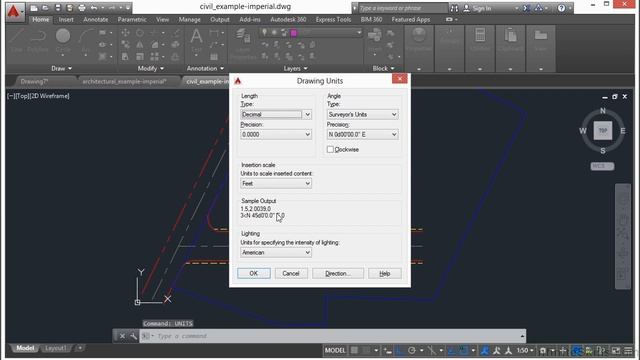Image resolution: width=640 pixels, height=360 pixels.
Task: Open the Manage ribbon tab
Action: [189, 19]
